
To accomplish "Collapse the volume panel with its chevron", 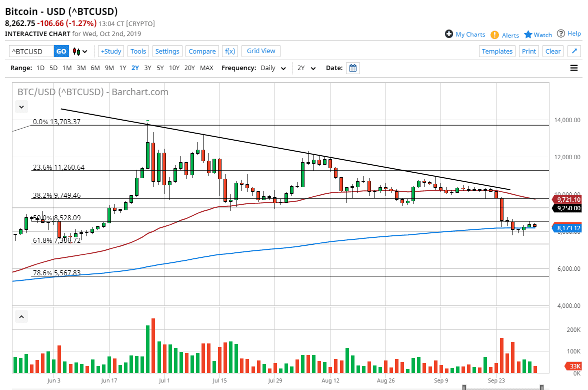I will (x=21, y=316).
